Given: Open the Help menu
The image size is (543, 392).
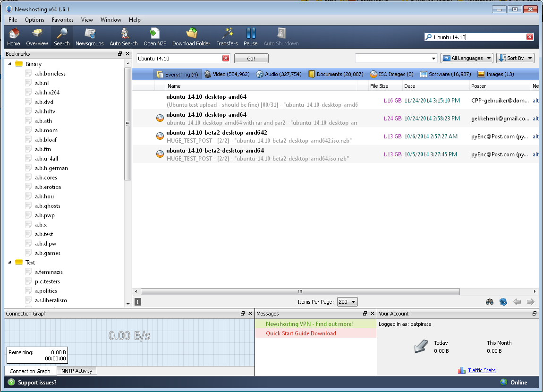Looking at the screenshot, I should 135,20.
